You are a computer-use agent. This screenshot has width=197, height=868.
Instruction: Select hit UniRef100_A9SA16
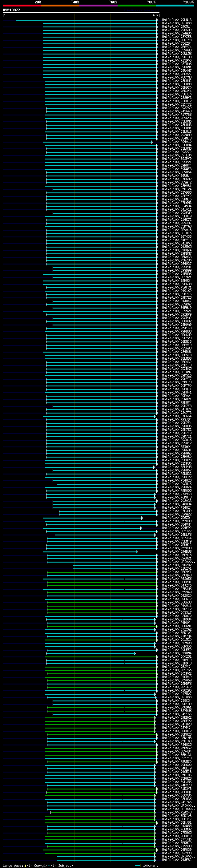tap(177, 440)
